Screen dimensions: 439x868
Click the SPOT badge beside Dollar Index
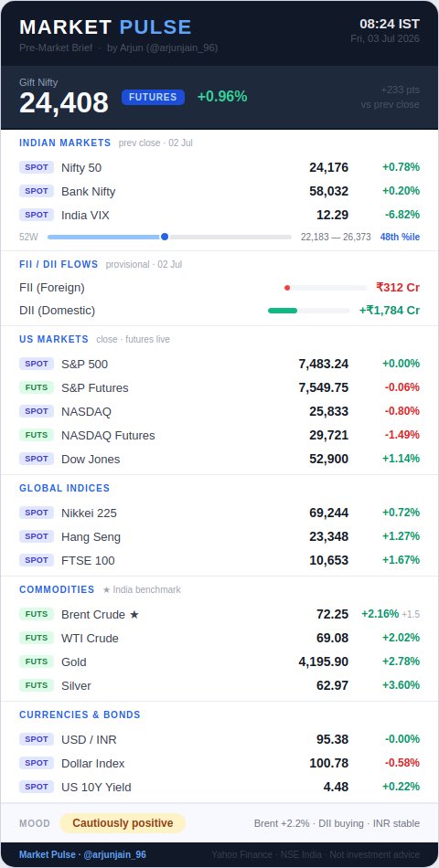(x=37, y=763)
